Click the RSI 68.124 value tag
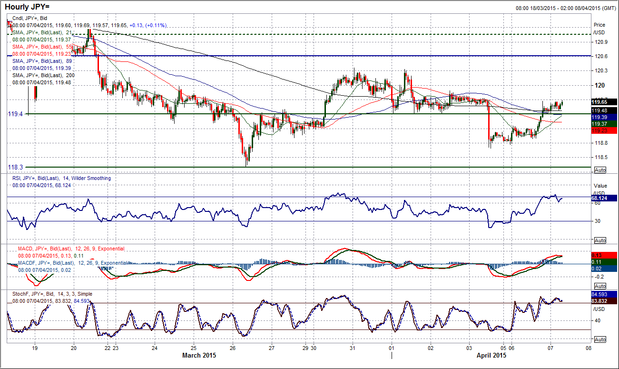619x369 pixels. (x=604, y=198)
